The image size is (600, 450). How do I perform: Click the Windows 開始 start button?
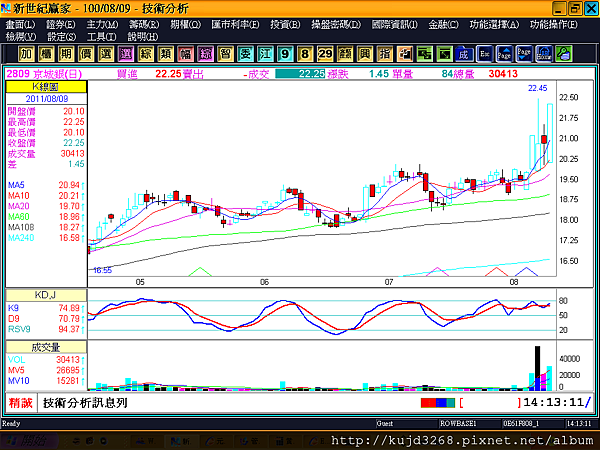click(29, 441)
